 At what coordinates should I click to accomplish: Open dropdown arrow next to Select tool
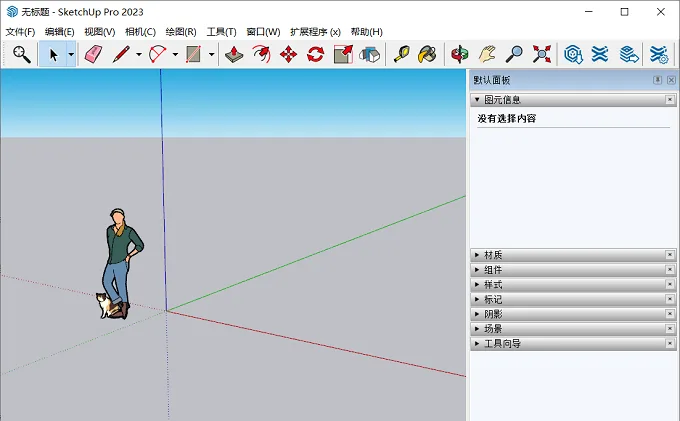coord(71,55)
